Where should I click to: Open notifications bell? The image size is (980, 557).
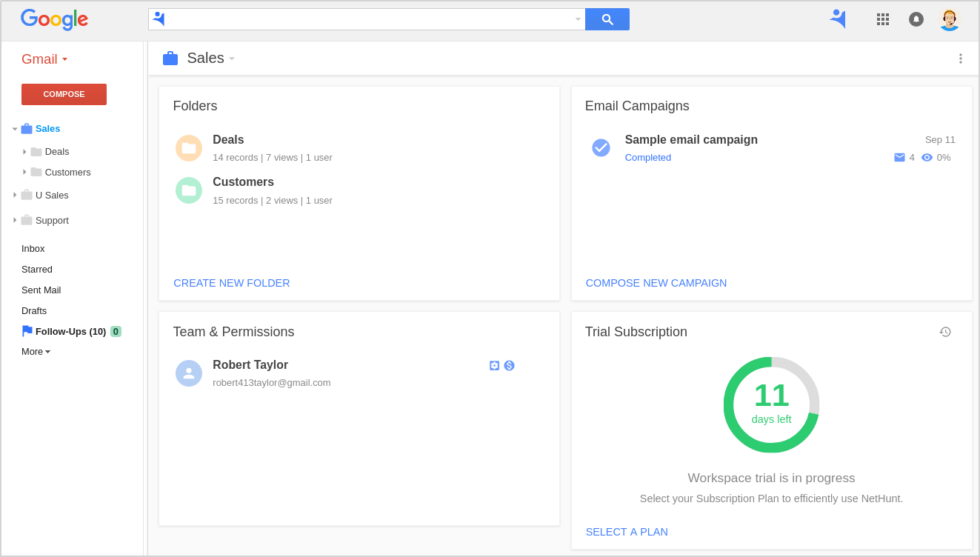coord(916,19)
